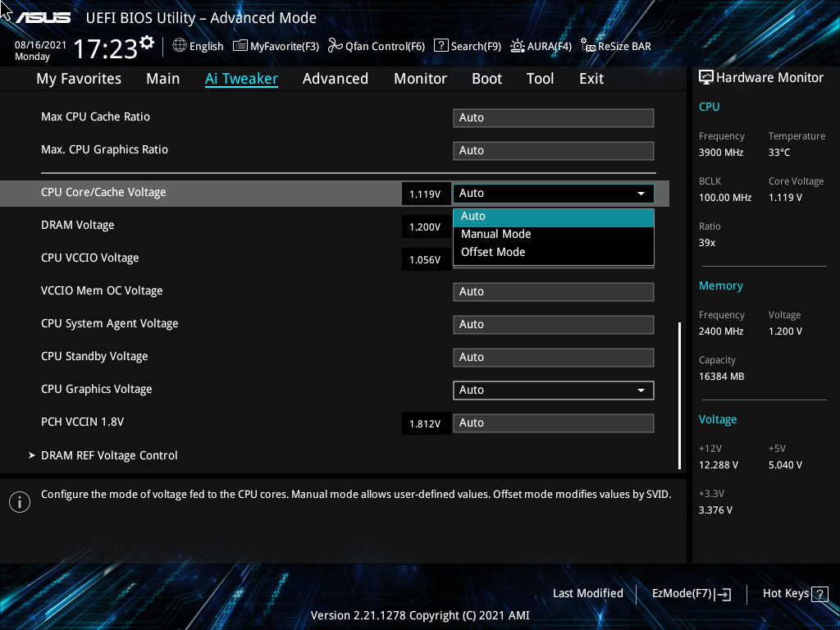Choose Offset Mode in the dropdown list
Image resolution: width=840 pixels, height=630 pixels.
click(554, 253)
